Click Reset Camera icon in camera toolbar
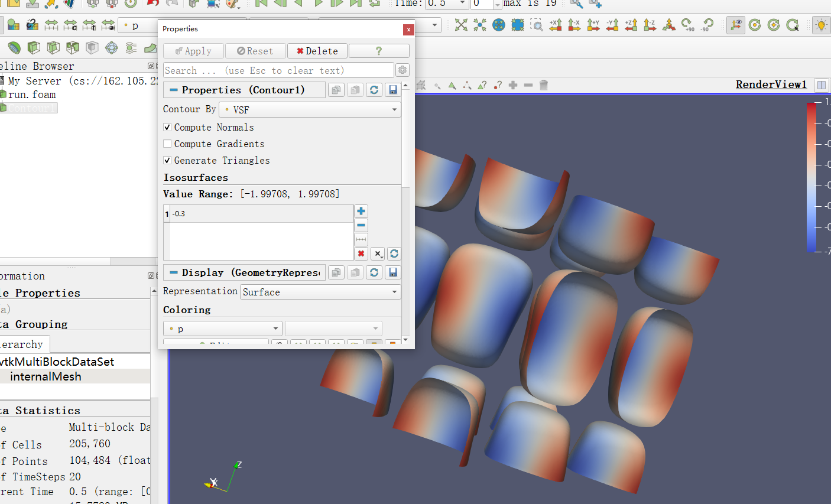 [x=461, y=25]
